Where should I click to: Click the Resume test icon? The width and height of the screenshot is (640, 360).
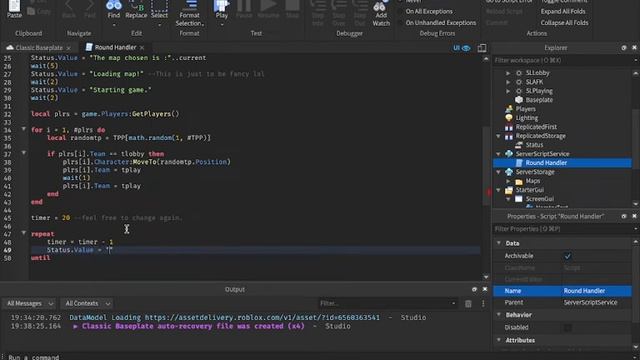[268, 5]
